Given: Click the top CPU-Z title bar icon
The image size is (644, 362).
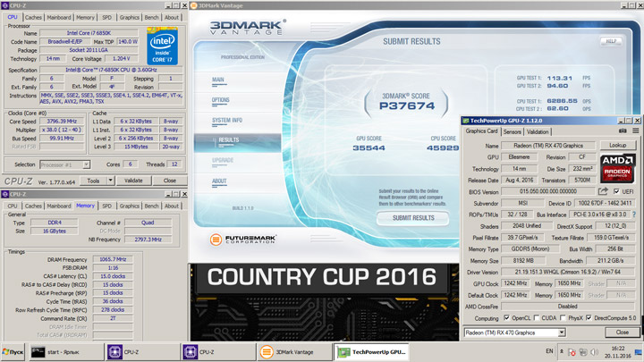Looking at the screenshot, I should tap(5, 5).
